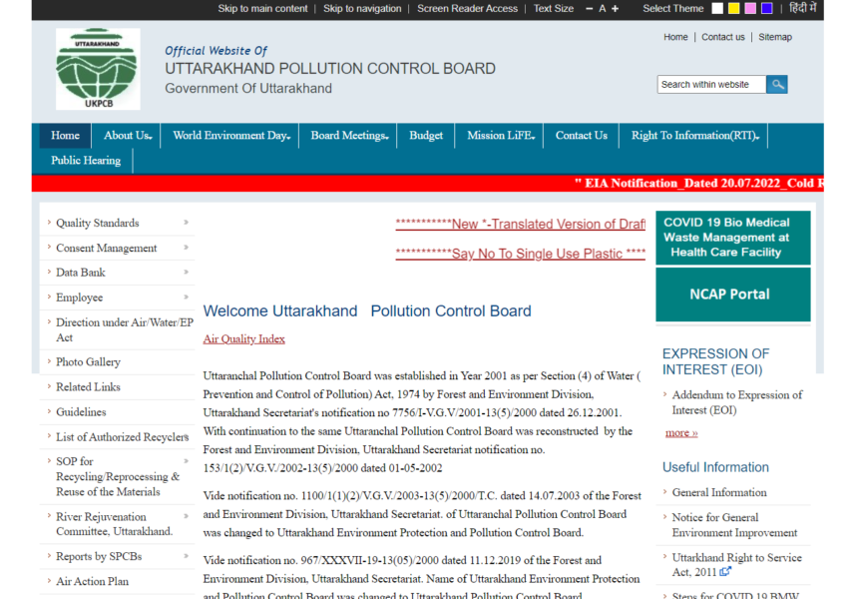Click Skip to main content link

pos(262,8)
